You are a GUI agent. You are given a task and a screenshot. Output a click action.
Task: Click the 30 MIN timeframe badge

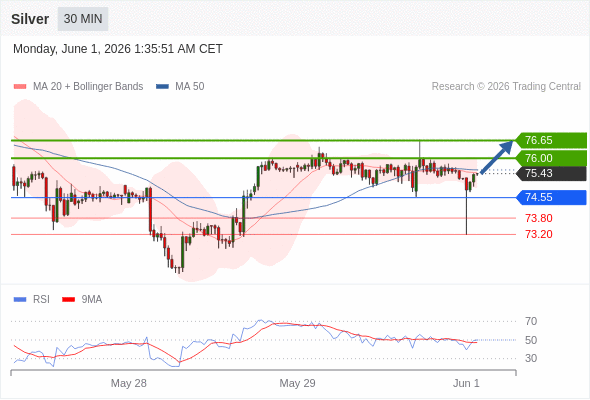(x=83, y=19)
